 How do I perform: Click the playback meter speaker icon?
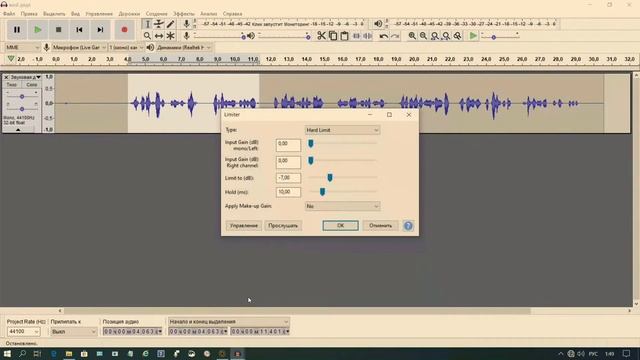point(378,24)
